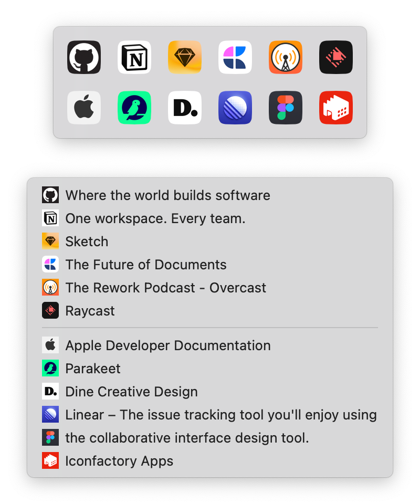The height and width of the screenshot is (504, 420).
Task: Choose 'Dine Creative Design' entry
Action: (x=210, y=392)
